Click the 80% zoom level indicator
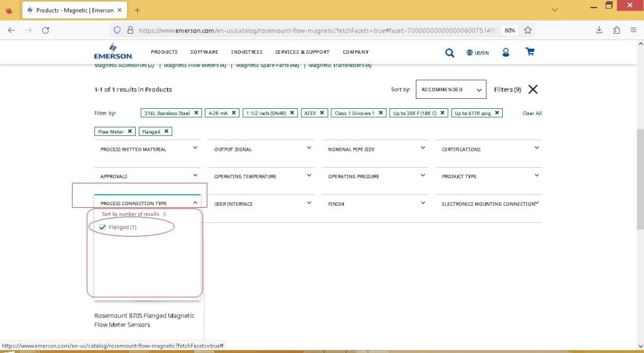This screenshot has width=644, height=353. (510, 30)
